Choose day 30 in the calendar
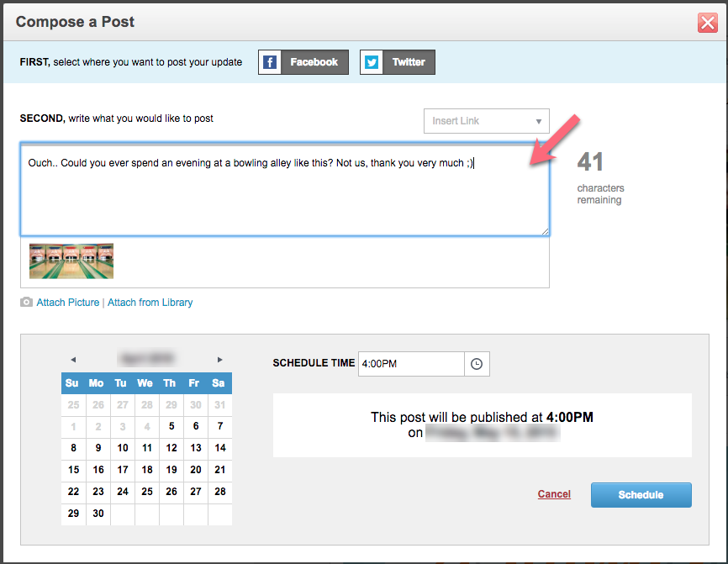Image resolution: width=728 pixels, height=564 pixels. (x=98, y=514)
